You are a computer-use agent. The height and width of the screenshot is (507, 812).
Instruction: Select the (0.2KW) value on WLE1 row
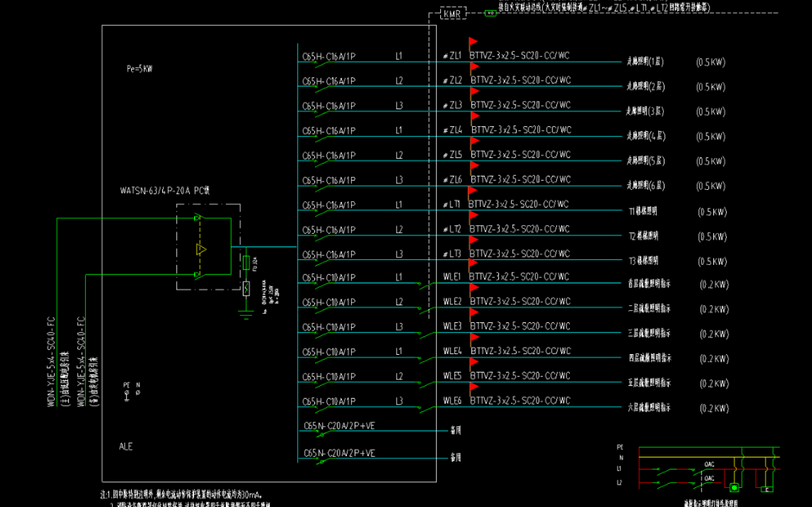point(714,285)
